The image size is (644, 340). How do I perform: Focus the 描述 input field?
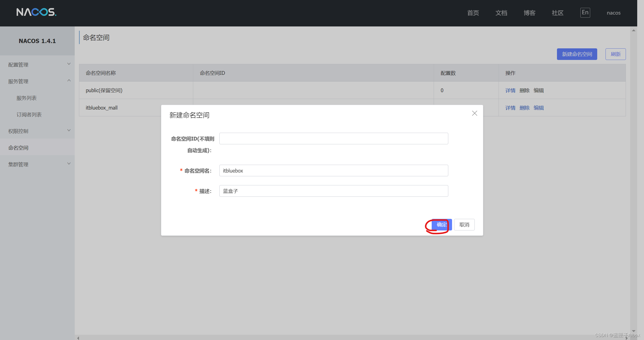coord(334,191)
